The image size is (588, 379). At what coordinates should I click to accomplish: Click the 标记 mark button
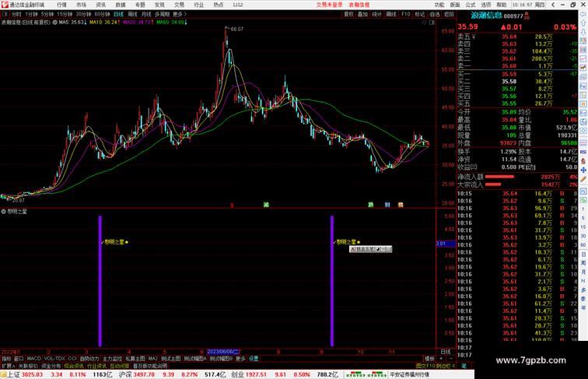pos(420,14)
